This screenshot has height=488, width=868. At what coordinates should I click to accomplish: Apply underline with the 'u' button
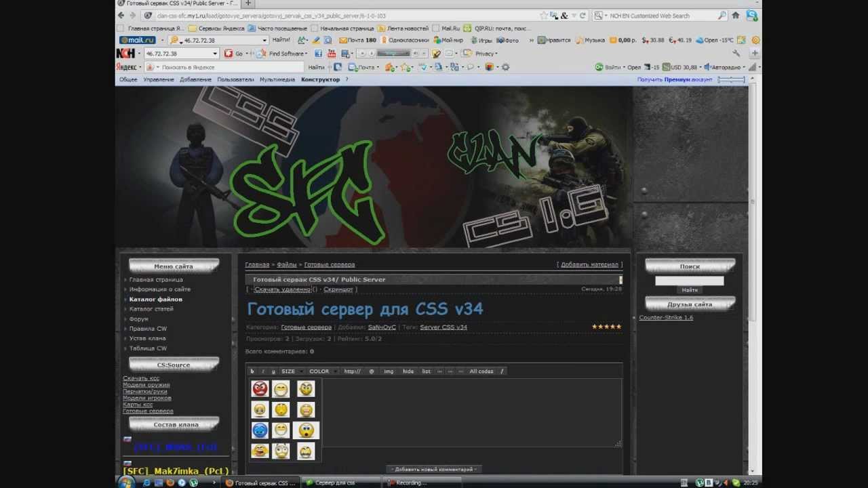pos(273,371)
